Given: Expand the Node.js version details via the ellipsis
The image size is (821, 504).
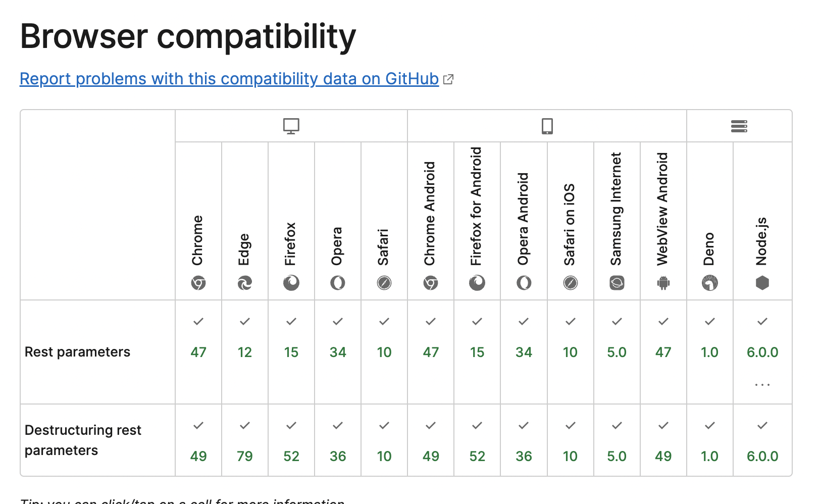Looking at the screenshot, I should pyautogui.click(x=762, y=384).
